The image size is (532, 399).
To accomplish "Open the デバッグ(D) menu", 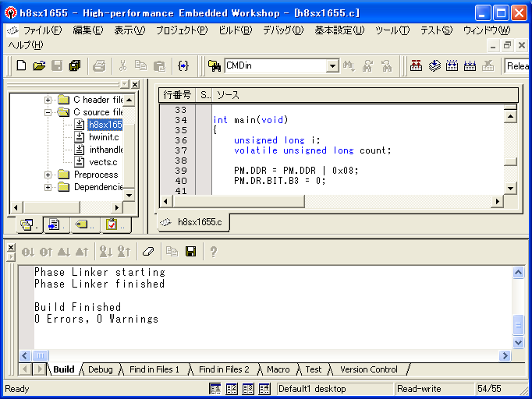I will [x=283, y=30].
